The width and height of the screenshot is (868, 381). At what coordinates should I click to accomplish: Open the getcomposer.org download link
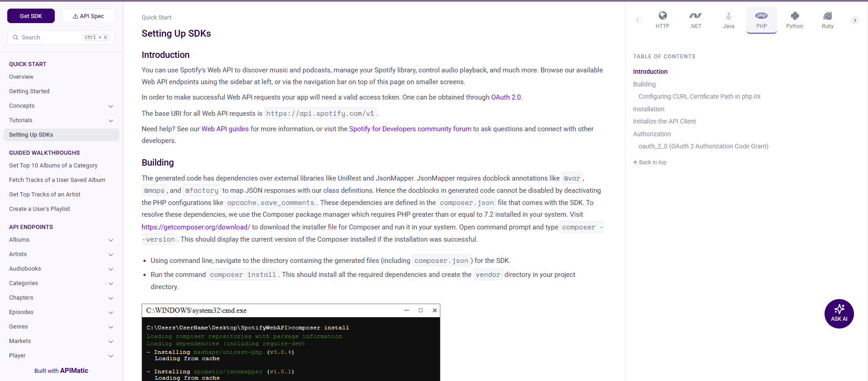196,227
